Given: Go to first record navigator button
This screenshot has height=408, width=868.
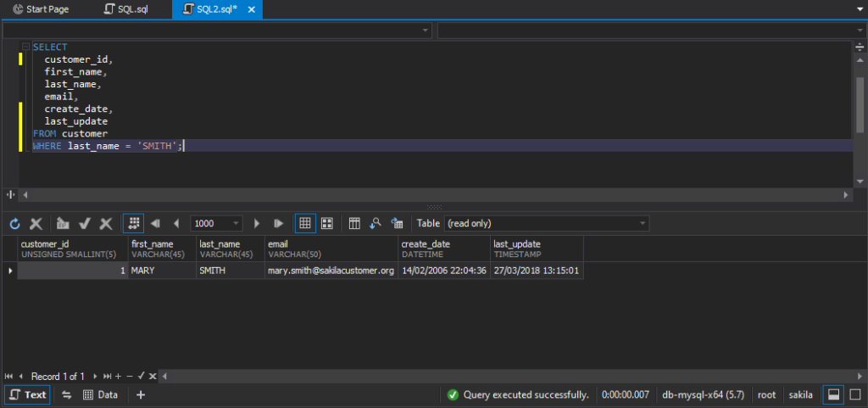Looking at the screenshot, I should coord(8,377).
